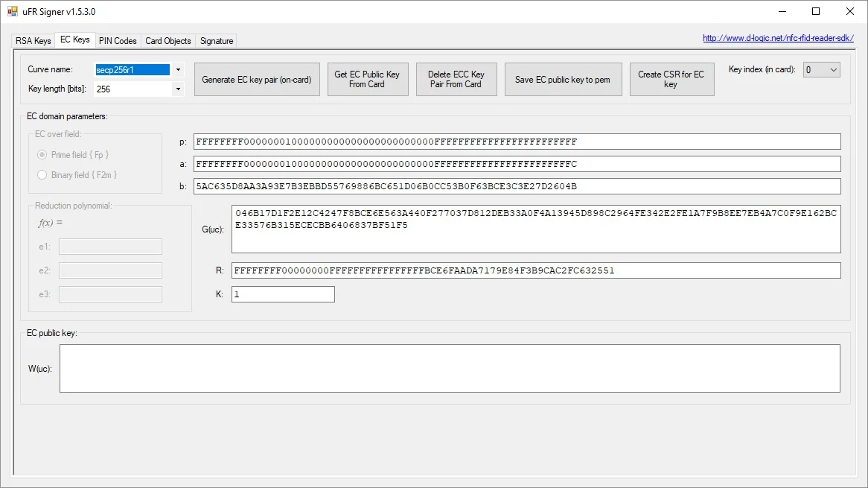Switch to the PIN Codes tab
Viewport: 868px width, 488px height.
118,41
